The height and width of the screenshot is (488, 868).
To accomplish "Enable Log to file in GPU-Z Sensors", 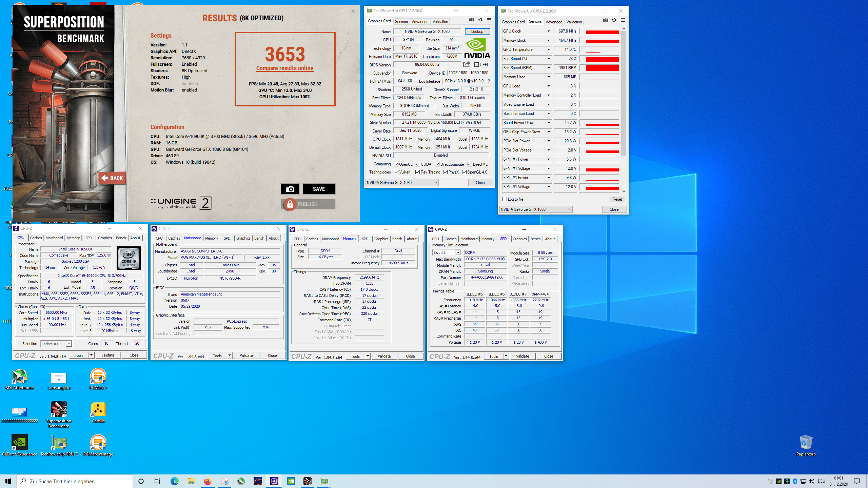I will [x=505, y=199].
